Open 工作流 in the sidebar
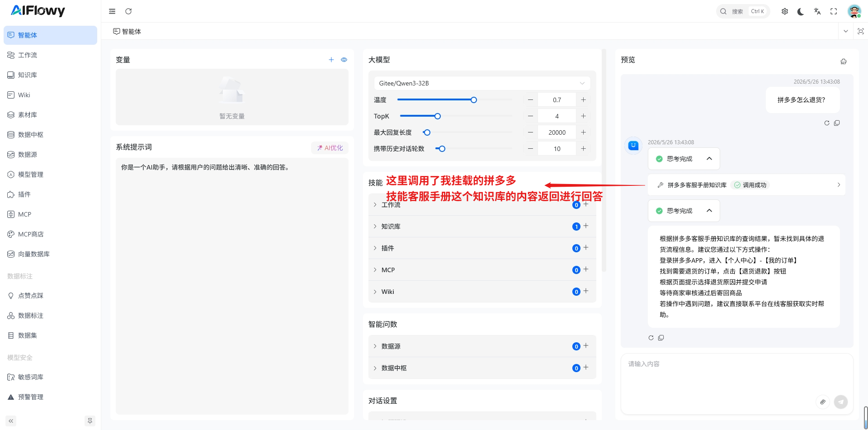The width and height of the screenshot is (868, 430). coord(50,55)
